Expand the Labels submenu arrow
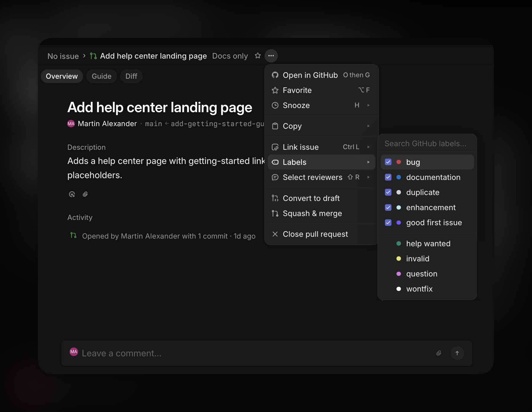Image resolution: width=532 pixels, height=412 pixels. (x=368, y=162)
